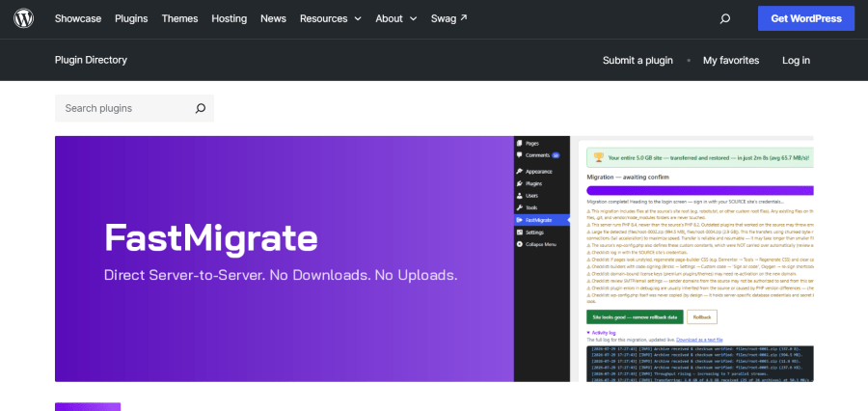
Task: Click the WordPress logo icon
Action: click(24, 18)
